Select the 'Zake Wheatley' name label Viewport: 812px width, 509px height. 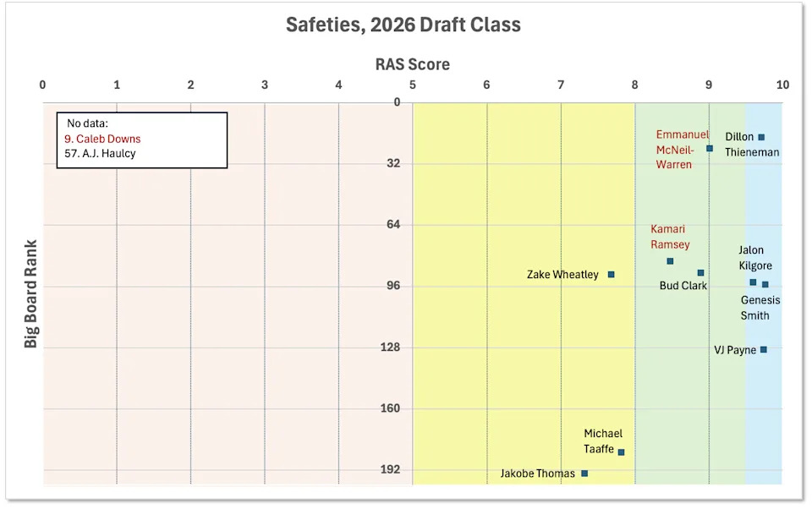[562, 275]
